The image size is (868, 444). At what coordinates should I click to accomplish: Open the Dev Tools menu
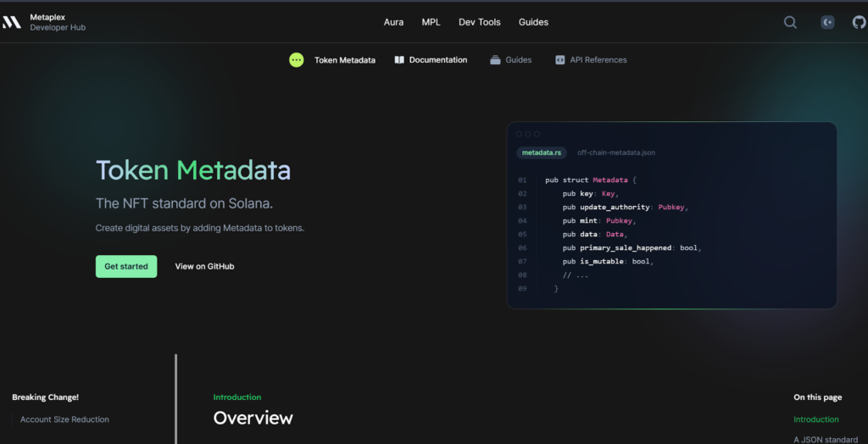480,22
